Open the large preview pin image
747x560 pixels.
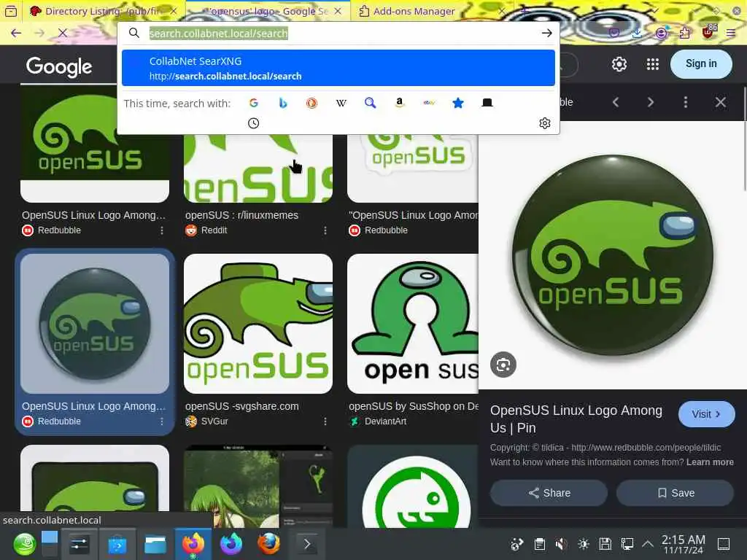(612, 255)
